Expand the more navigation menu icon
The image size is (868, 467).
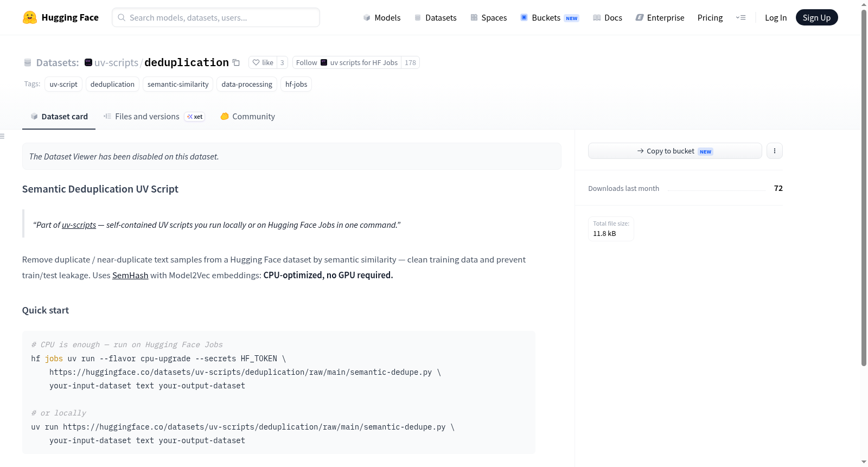click(741, 17)
